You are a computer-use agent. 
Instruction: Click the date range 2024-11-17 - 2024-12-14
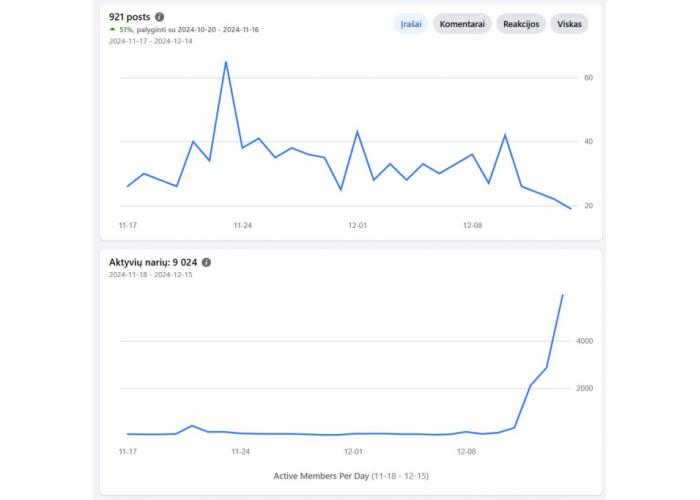[151, 42]
